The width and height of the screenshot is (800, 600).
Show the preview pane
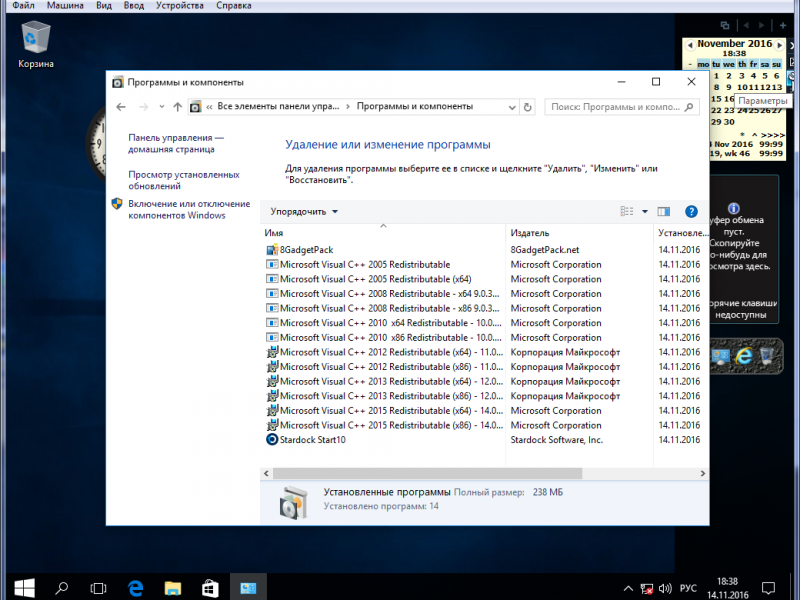click(663, 211)
